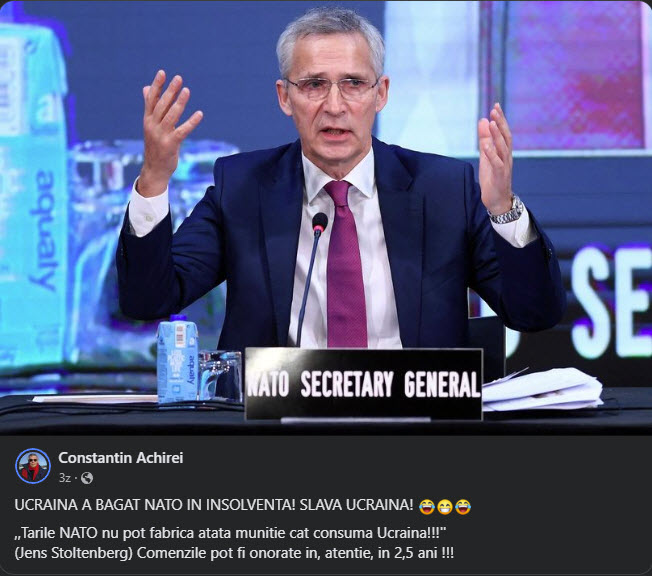Open the Constantin Achirei profile name link

(x=121, y=457)
